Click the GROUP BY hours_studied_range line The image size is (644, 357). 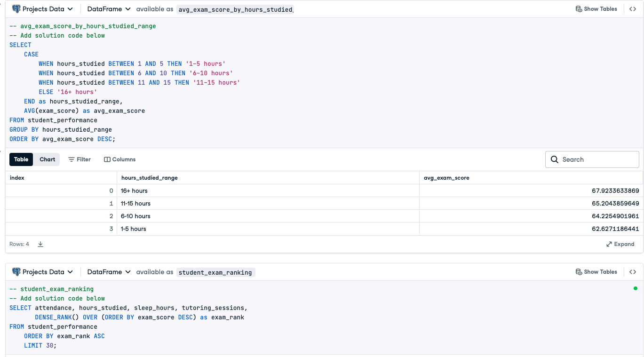[x=61, y=129]
